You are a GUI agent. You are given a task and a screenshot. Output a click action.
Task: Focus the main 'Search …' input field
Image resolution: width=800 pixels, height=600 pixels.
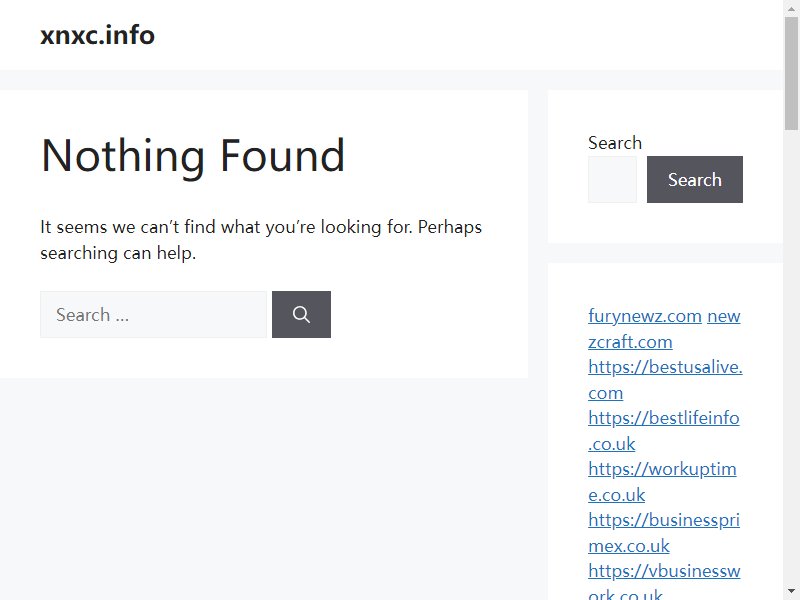tap(153, 314)
